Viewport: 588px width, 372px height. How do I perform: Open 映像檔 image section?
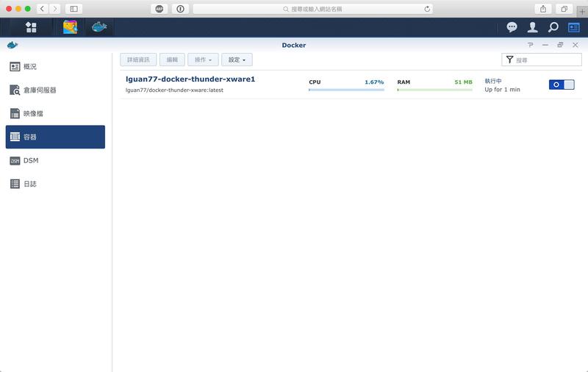pyautogui.click(x=56, y=114)
